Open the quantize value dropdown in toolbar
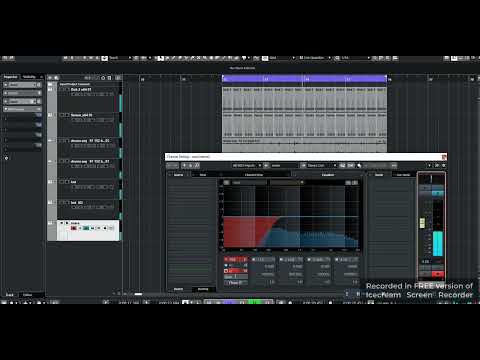 pos(356,58)
